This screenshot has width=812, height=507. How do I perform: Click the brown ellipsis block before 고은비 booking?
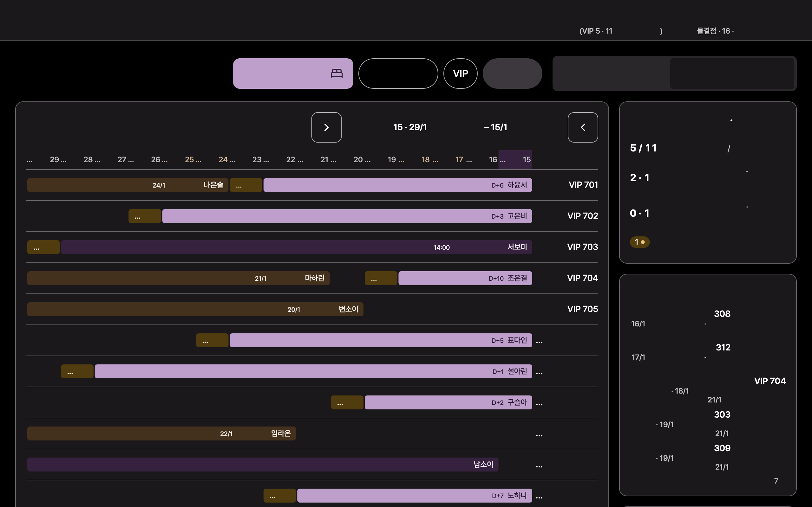145,216
